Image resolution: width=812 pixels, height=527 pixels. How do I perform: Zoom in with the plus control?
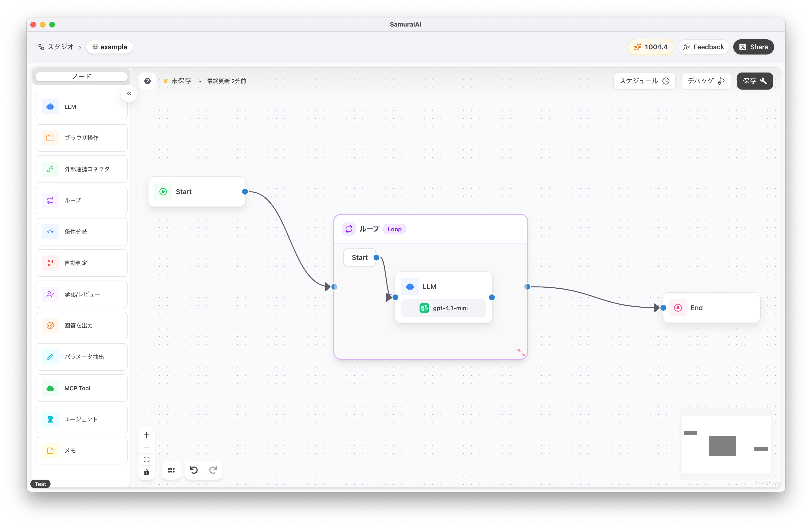coord(147,435)
